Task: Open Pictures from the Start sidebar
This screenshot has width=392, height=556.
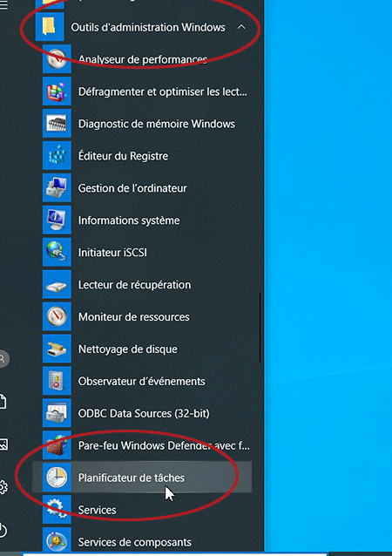Action: click(3, 444)
